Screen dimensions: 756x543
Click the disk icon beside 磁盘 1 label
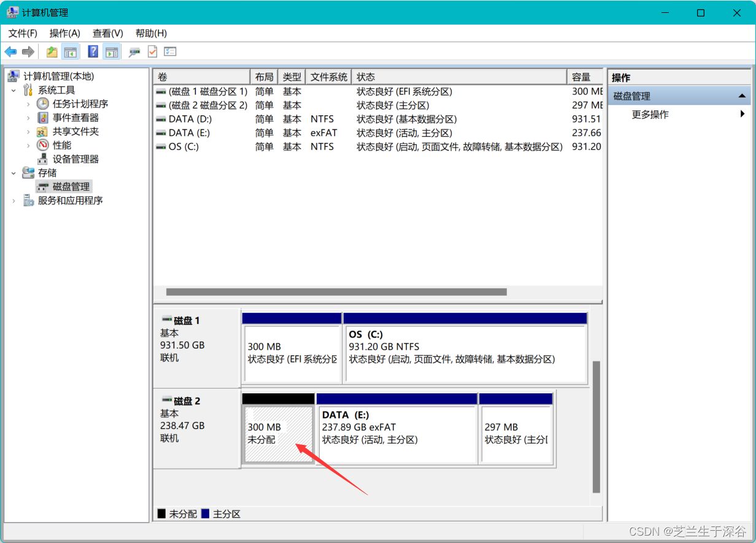(x=166, y=320)
